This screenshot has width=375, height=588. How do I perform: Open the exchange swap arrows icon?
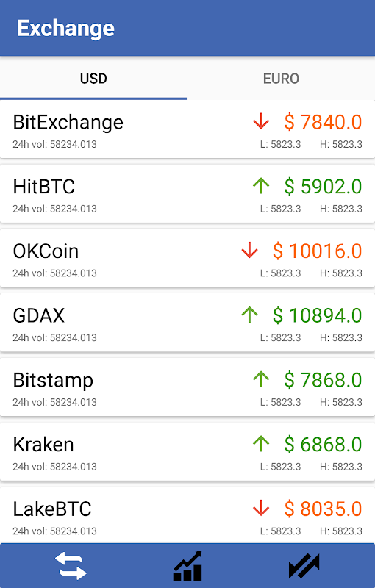pyautogui.click(x=71, y=565)
